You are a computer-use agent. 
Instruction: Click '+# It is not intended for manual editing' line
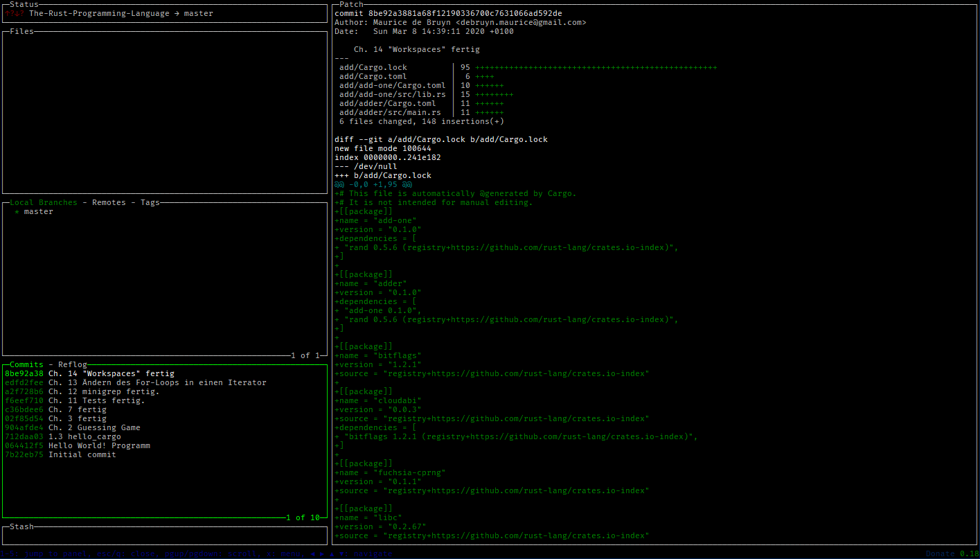[x=434, y=202]
